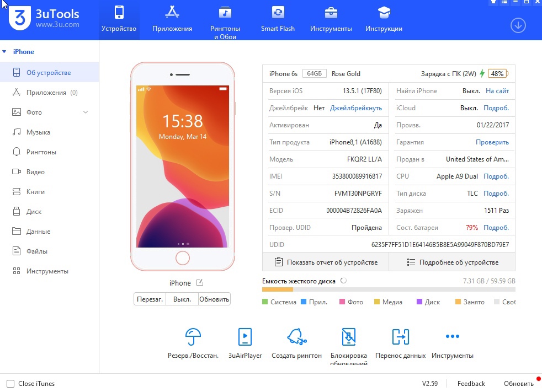Open the Инструкции tab
This screenshot has height=392, width=542.
(x=384, y=20)
